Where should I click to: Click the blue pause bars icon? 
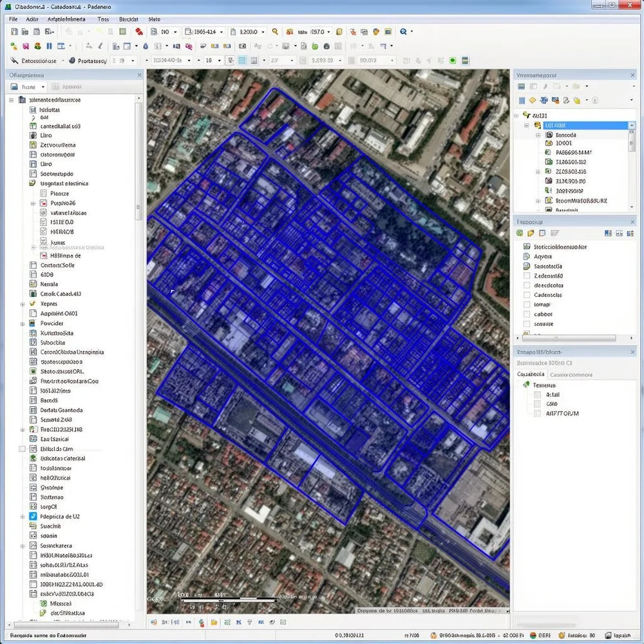click(50, 46)
